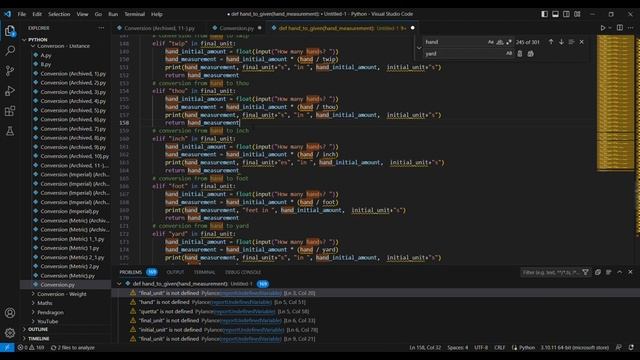Toggle Match Whole Word in find widget
The height and width of the screenshot is (360, 640).
click(x=500, y=42)
